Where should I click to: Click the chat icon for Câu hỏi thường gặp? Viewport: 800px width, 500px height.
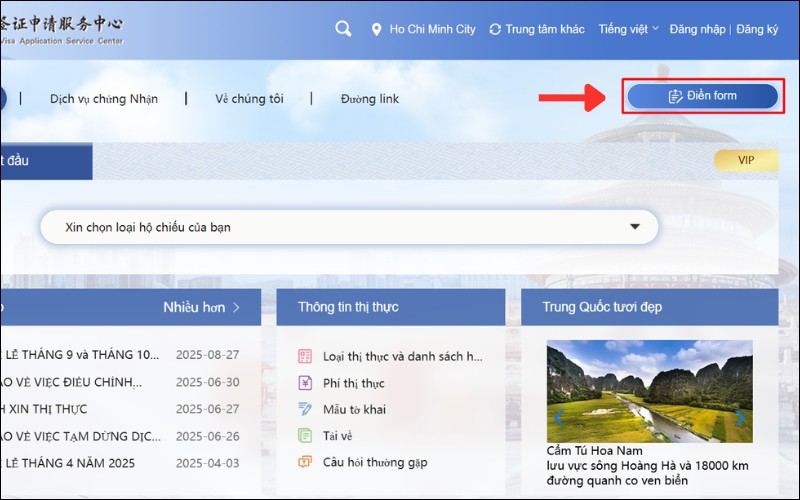(305, 462)
